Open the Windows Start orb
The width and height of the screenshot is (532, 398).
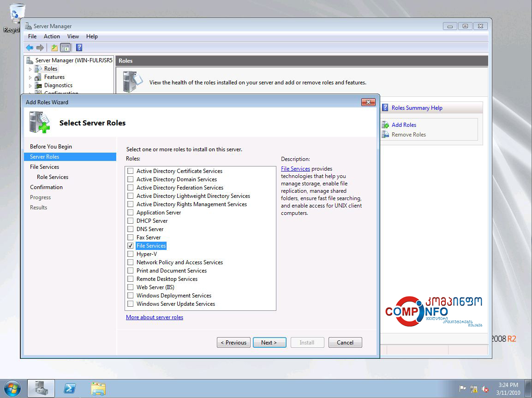click(x=12, y=389)
